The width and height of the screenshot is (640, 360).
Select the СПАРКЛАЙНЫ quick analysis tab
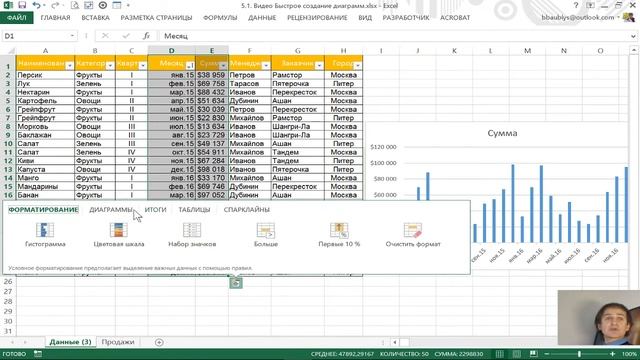[x=247, y=210]
